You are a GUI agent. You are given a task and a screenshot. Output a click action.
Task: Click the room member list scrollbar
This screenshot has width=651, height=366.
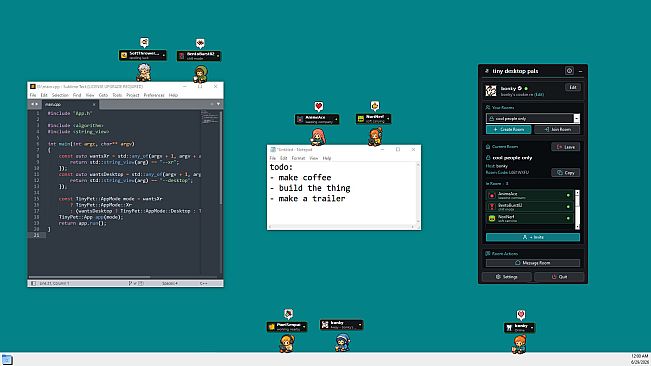(577, 210)
